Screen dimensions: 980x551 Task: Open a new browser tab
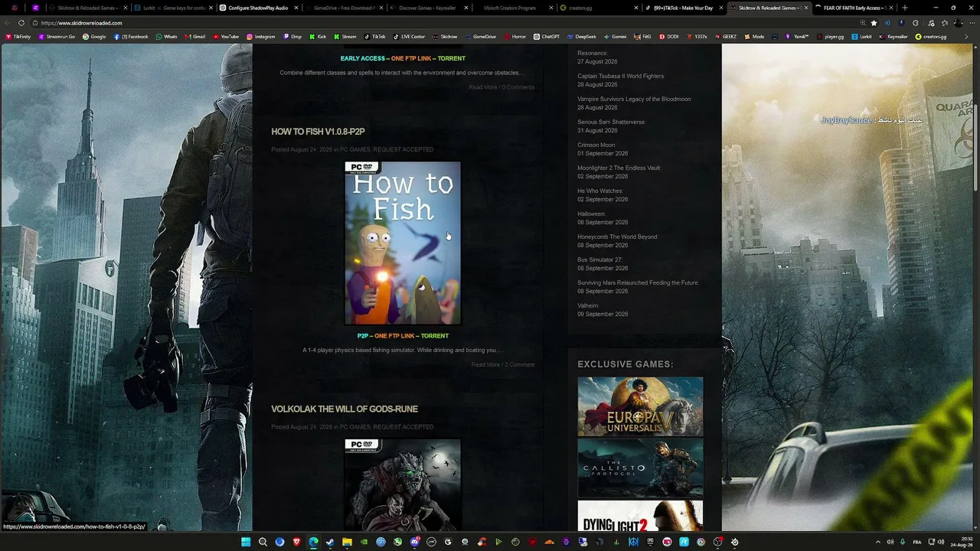904,8
